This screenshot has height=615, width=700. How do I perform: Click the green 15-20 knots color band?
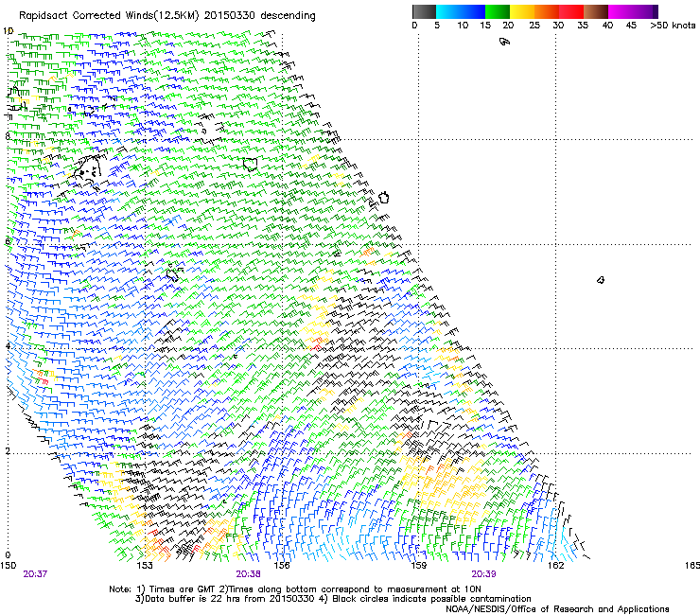pos(498,11)
